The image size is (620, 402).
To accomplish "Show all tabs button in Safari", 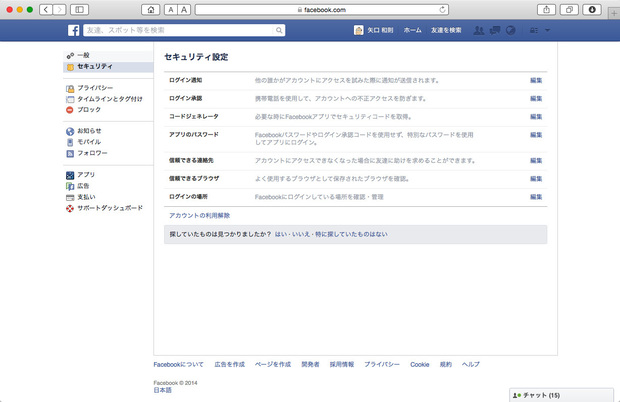I will [x=569, y=9].
